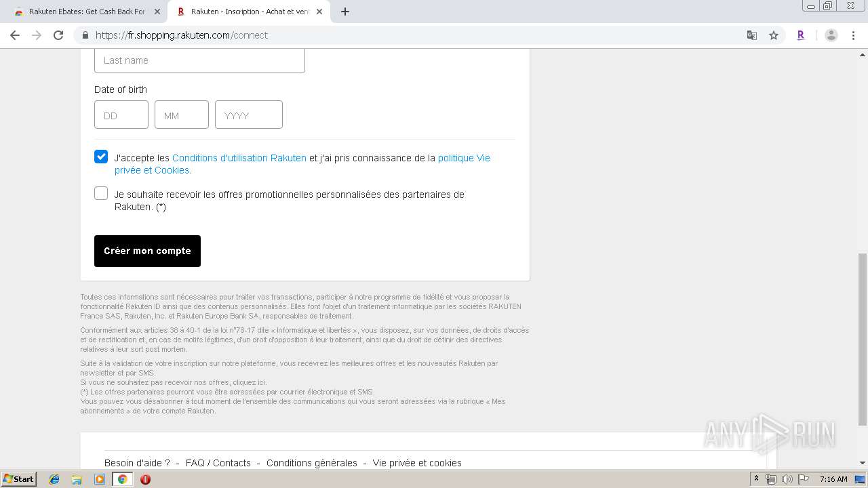Select the Rakuten Inscription tab
This screenshot has width=868, height=488.
250,12
